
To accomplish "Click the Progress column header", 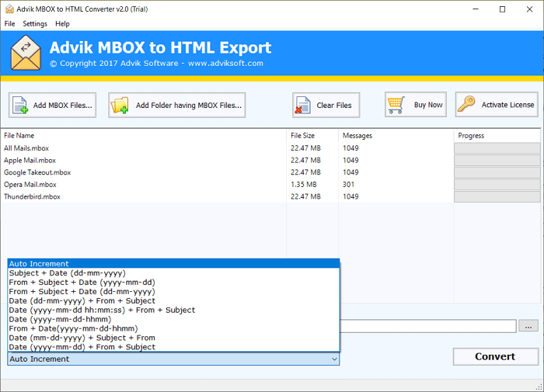I will (x=497, y=136).
